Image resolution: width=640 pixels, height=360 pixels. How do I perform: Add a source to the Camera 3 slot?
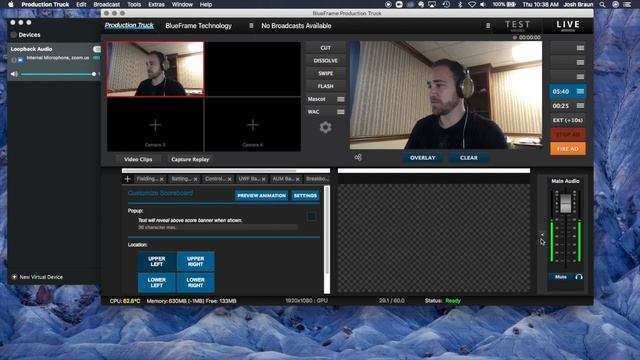[155, 125]
